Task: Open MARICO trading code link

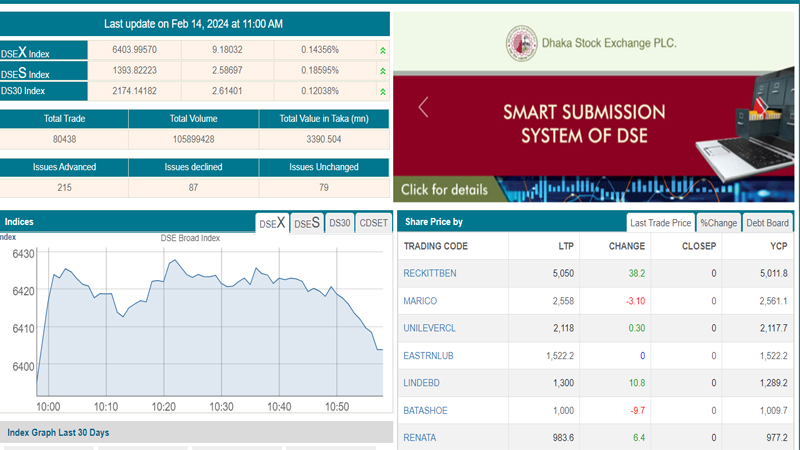Action: click(420, 301)
